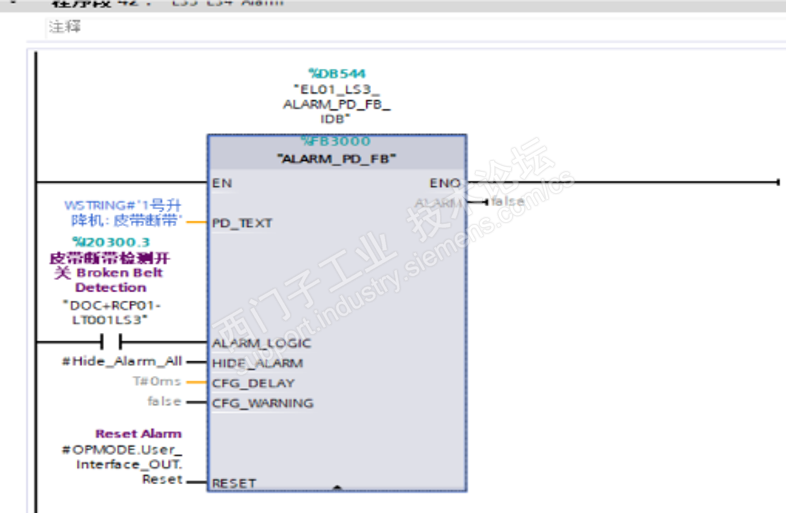Select the T#0ms delay value

click(x=157, y=382)
